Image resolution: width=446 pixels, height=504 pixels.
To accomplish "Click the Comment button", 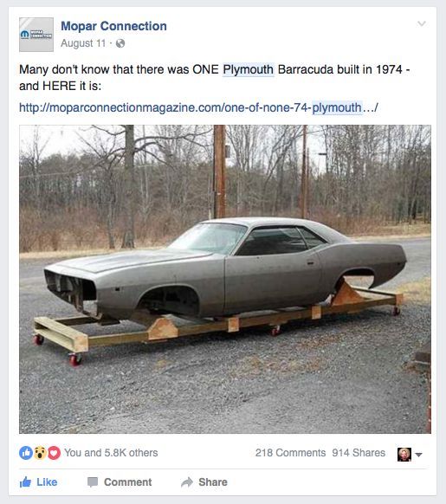I will coord(120,481).
